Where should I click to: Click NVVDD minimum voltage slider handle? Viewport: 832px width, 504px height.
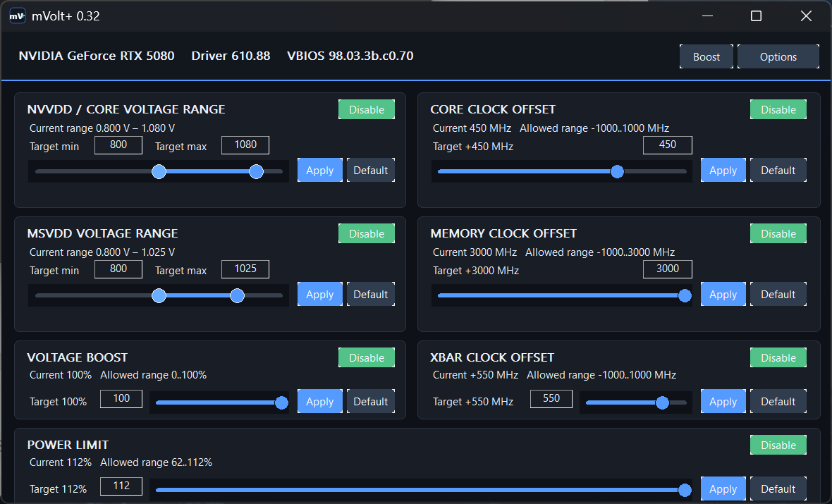click(x=159, y=171)
